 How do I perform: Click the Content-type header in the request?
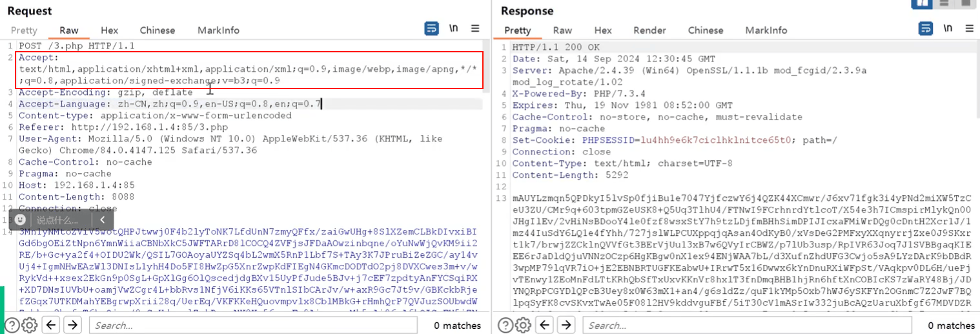pos(155,116)
